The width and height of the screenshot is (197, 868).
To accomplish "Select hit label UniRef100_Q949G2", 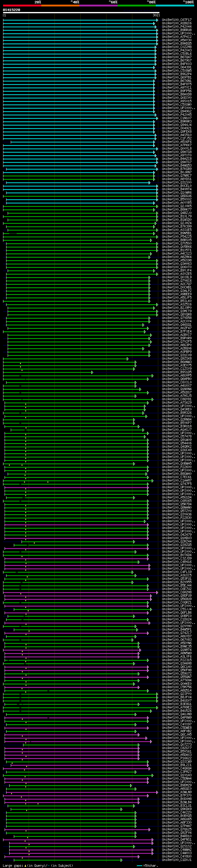I will pyautogui.click(x=177, y=111).
